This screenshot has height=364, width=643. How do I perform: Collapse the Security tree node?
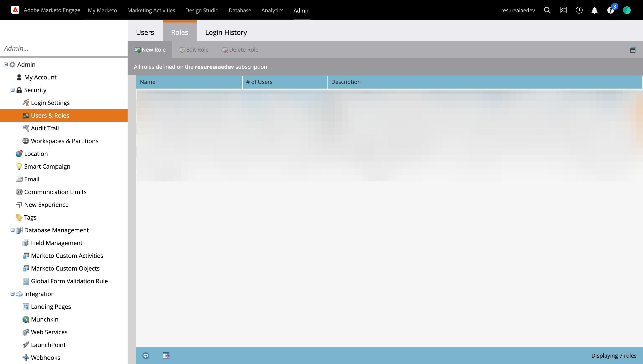click(x=13, y=90)
